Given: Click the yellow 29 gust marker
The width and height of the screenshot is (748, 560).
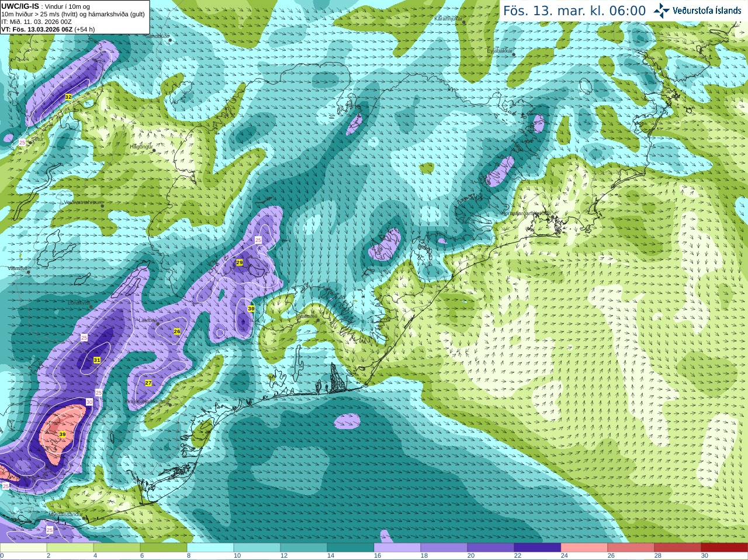Looking at the screenshot, I should (x=240, y=262).
